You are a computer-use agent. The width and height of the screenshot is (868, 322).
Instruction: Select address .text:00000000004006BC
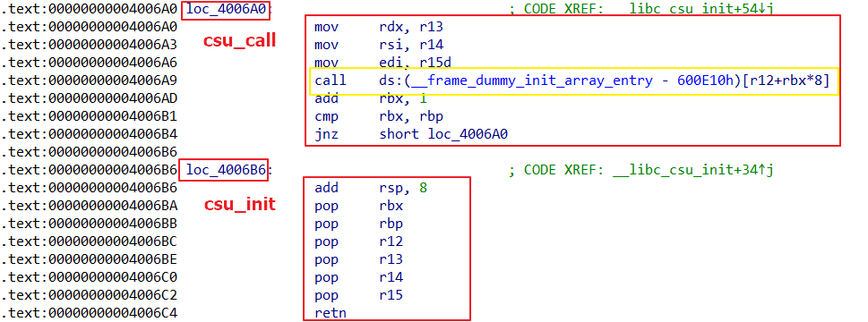(90, 241)
